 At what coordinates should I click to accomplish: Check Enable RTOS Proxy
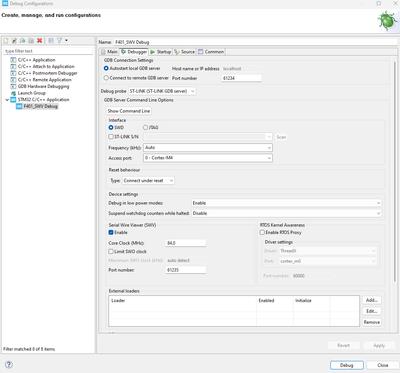point(262,232)
